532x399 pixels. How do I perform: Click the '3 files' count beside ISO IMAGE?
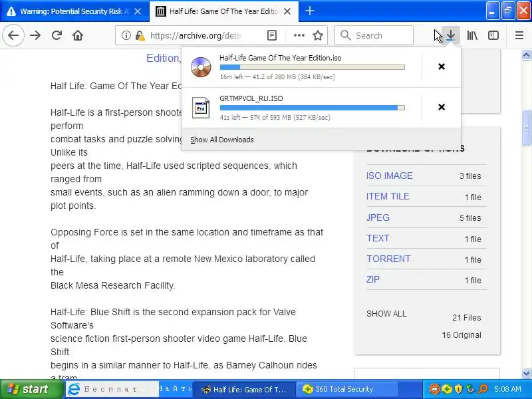[470, 176]
